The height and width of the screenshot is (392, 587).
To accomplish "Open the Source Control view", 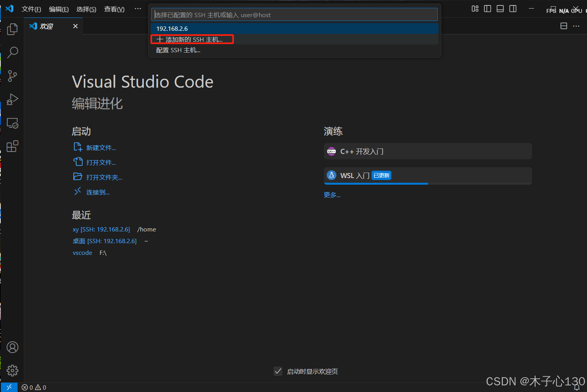I will tap(12, 76).
